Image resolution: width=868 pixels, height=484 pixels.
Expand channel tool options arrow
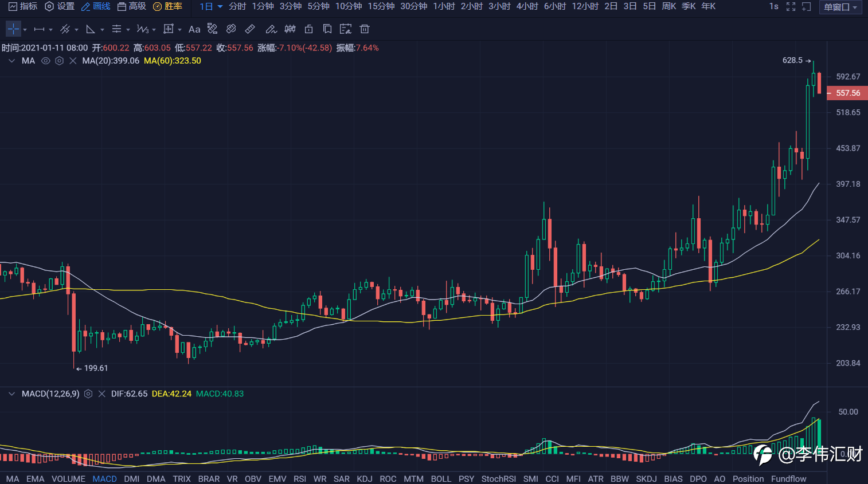click(x=76, y=30)
